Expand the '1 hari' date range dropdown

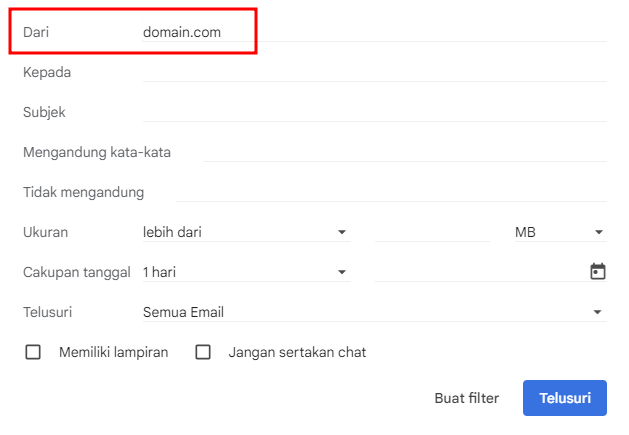coord(245,272)
